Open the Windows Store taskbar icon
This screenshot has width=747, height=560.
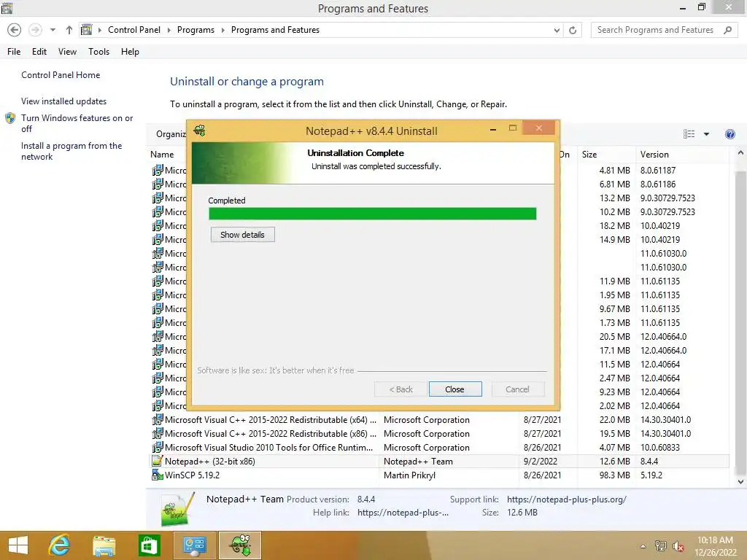pyautogui.click(x=149, y=545)
